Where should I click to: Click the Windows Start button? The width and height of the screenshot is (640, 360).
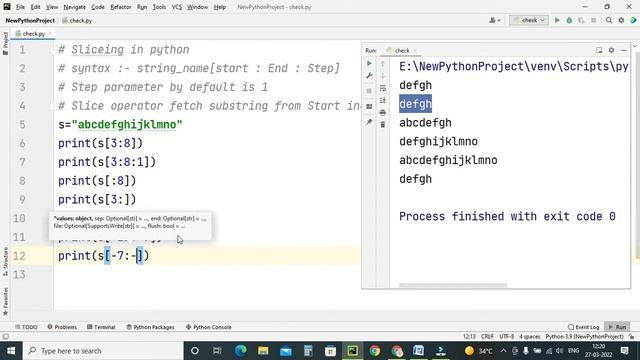pyautogui.click(x=11, y=351)
